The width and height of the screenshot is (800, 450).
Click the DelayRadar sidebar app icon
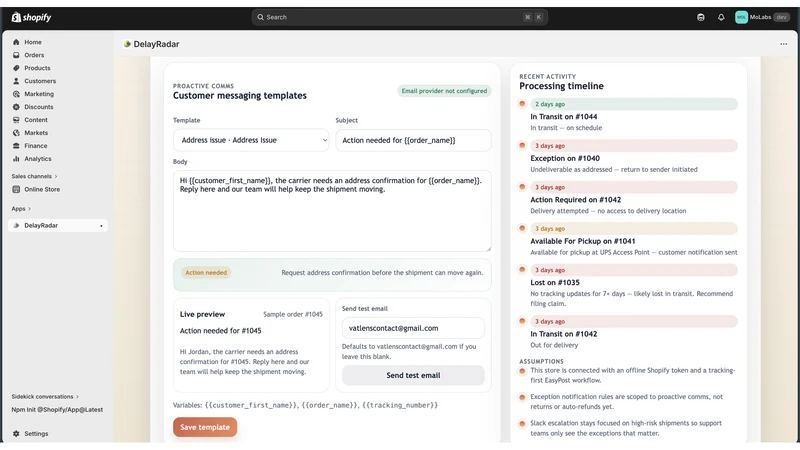(16, 226)
